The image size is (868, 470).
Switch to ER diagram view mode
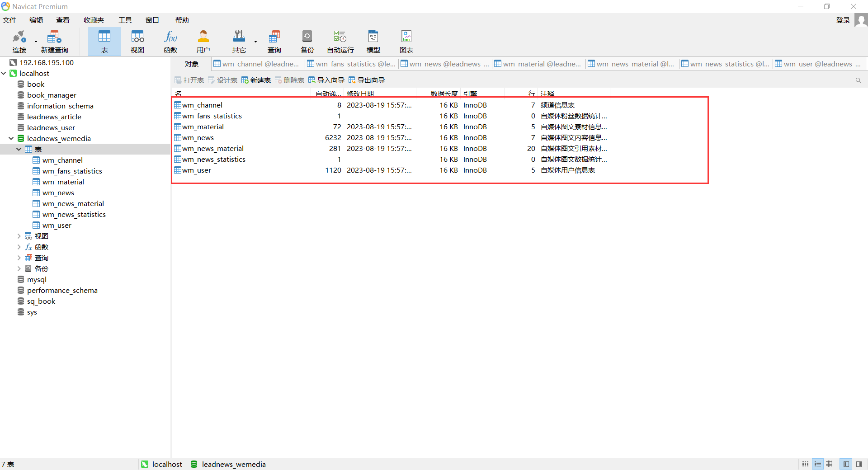[829, 464]
